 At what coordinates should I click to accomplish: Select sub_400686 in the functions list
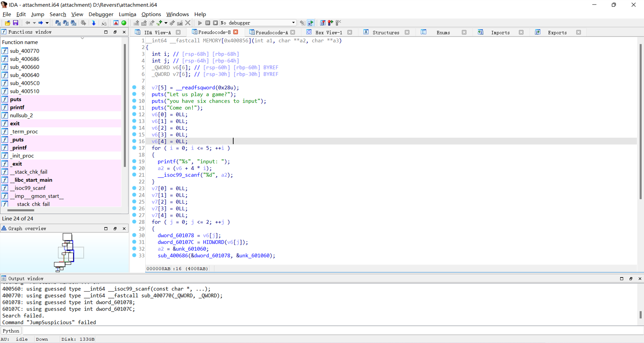[61, 59]
